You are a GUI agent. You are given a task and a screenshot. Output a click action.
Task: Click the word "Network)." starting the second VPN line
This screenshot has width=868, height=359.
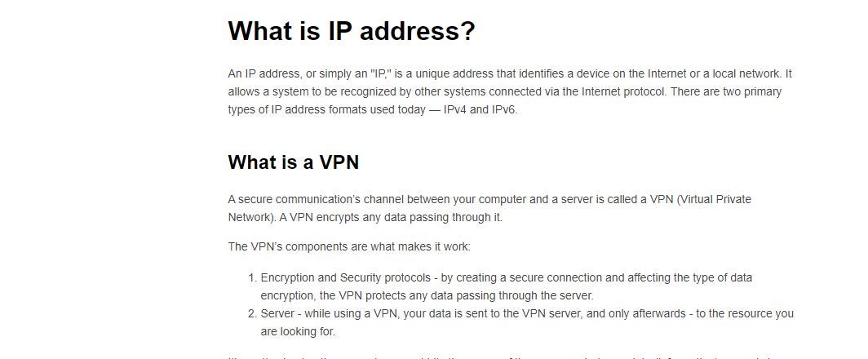(251, 217)
